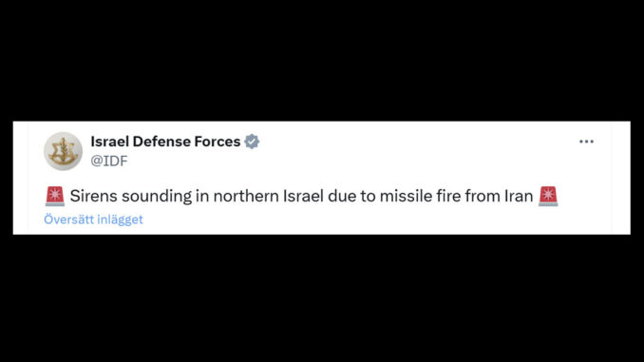644x362 pixels.
Task: Click the @IDF handle
Action: [x=109, y=161]
